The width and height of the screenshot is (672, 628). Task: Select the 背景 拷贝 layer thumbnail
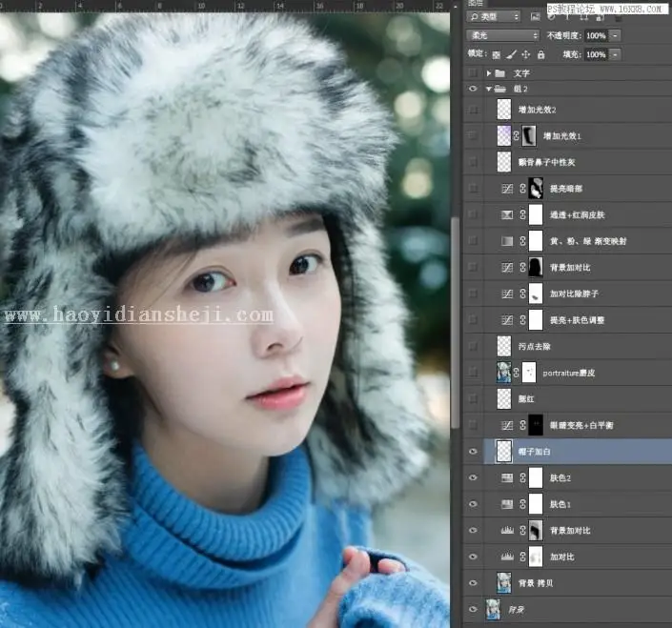[x=504, y=583]
